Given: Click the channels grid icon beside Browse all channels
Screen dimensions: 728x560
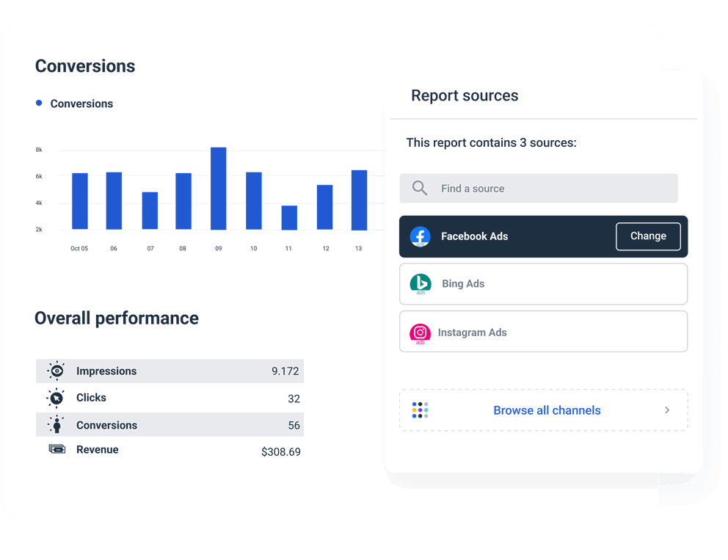Looking at the screenshot, I should [x=420, y=410].
